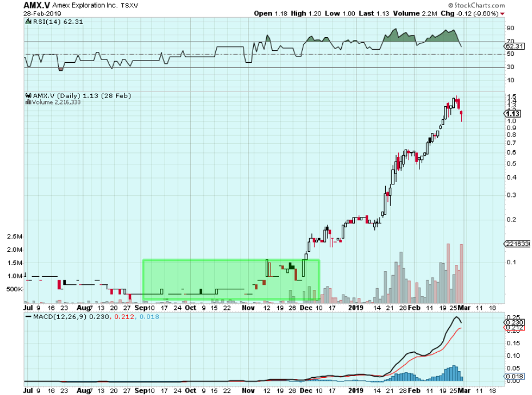Viewport: 532px width, 395px height.
Task: Click the 0.15 label on MACD axis
Action: pyautogui.click(x=513, y=343)
